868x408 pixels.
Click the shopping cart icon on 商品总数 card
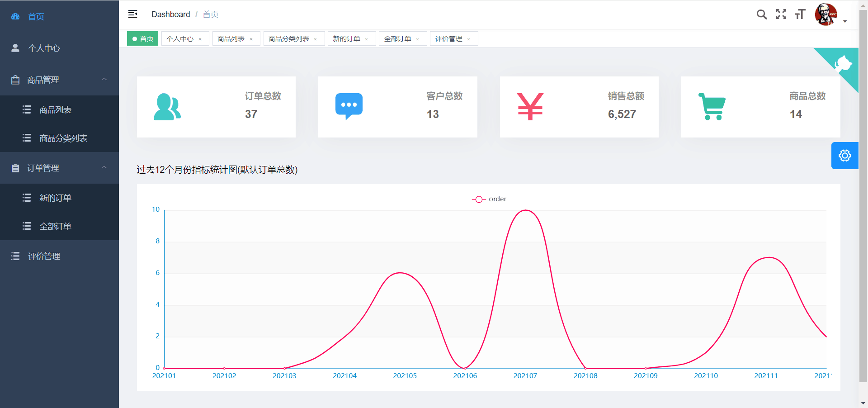(712, 107)
